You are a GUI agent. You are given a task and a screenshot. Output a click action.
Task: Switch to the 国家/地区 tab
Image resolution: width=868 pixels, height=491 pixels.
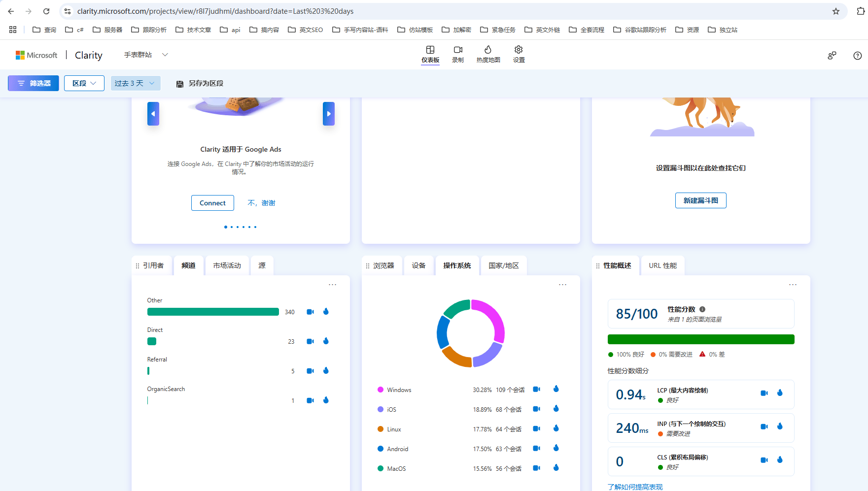coord(503,265)
